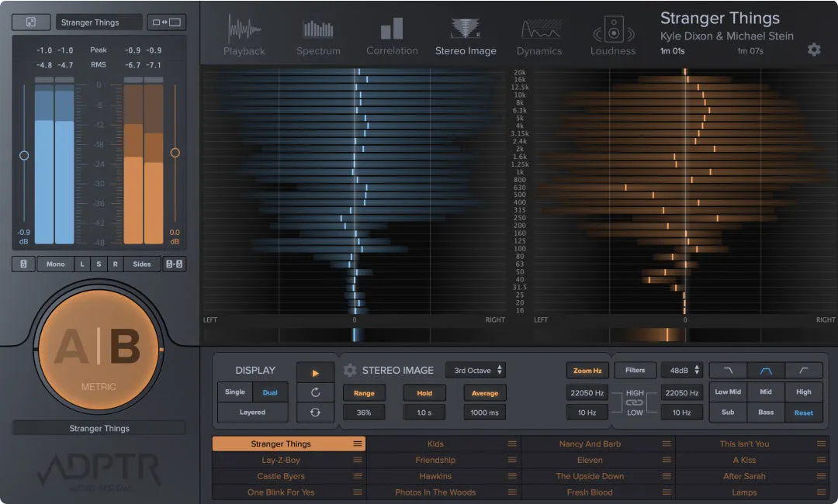The width and height of the screenshot is (838, 504).
Task: Select the low-pass filter shape icon
Action: (728, 370)
